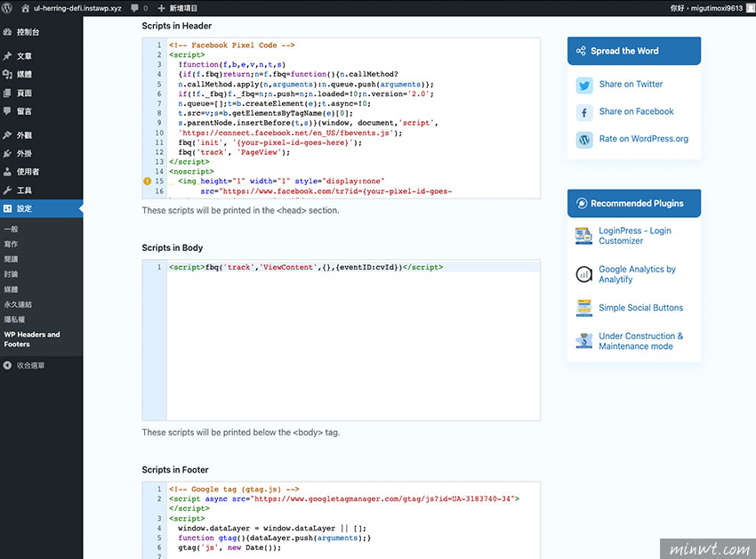The height and width of the screenshot is (559, 756).
Task: Click site name ul-herring-defi.instawp.xyz
Action: [77, 8]
